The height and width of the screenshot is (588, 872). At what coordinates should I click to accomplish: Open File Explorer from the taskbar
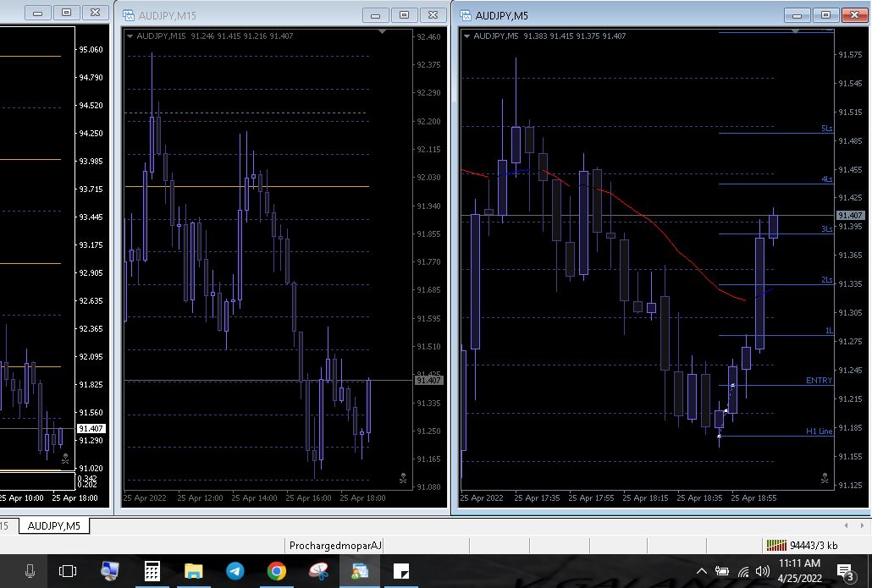[x=194, y=571]
